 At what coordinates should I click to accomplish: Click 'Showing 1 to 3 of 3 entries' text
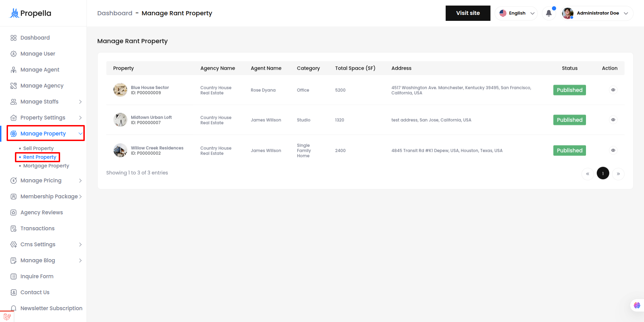[x=137, y=173]
